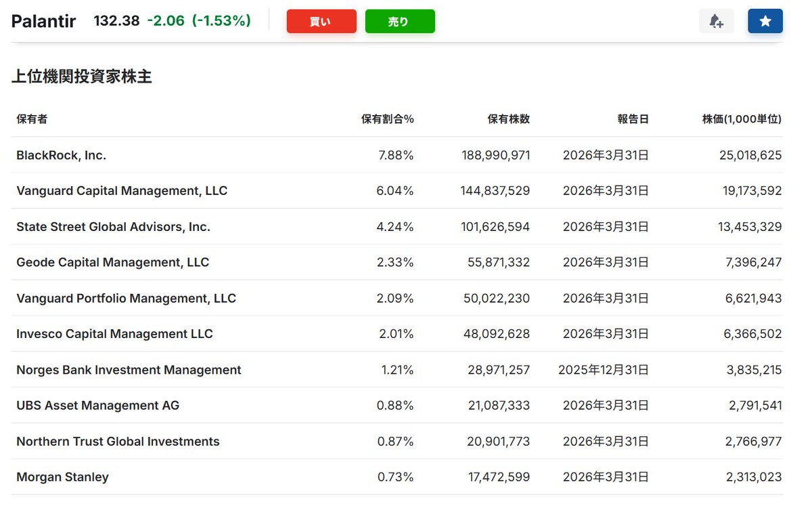Click the 株価(1,000単位) column header

(x=742, y=119)
